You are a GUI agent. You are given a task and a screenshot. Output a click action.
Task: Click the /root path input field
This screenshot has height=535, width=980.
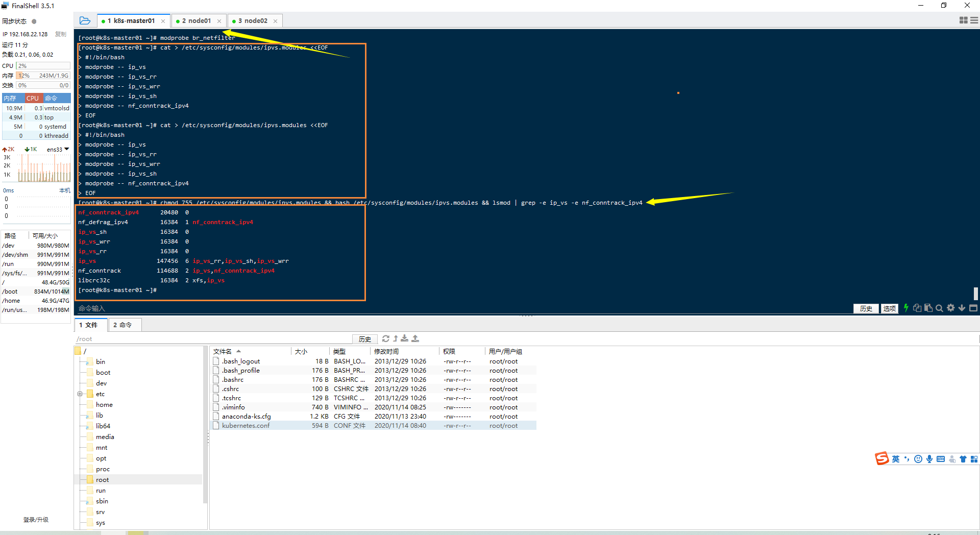click(213, 339)
